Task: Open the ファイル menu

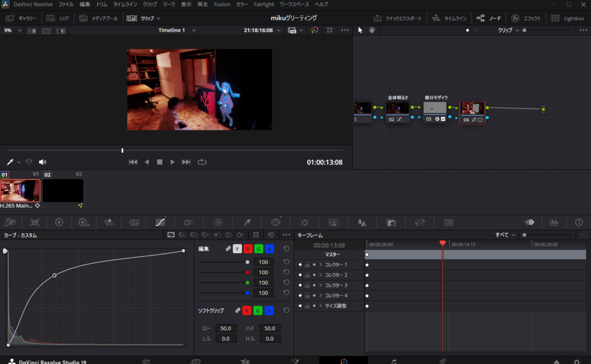Action: tap(66, 5)
